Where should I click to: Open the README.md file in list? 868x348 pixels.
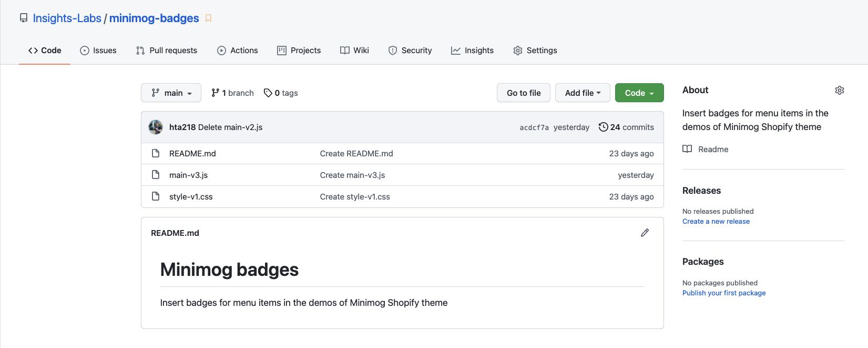192,154
